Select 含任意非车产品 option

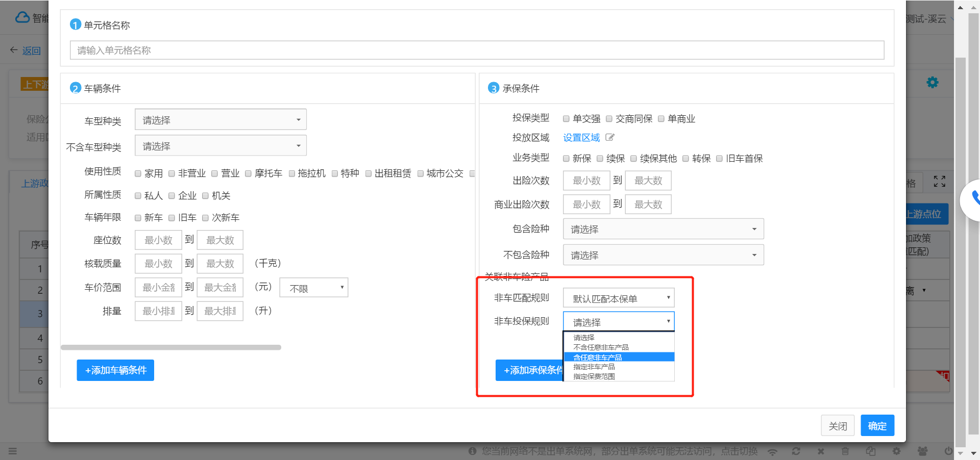coord(619,357)
